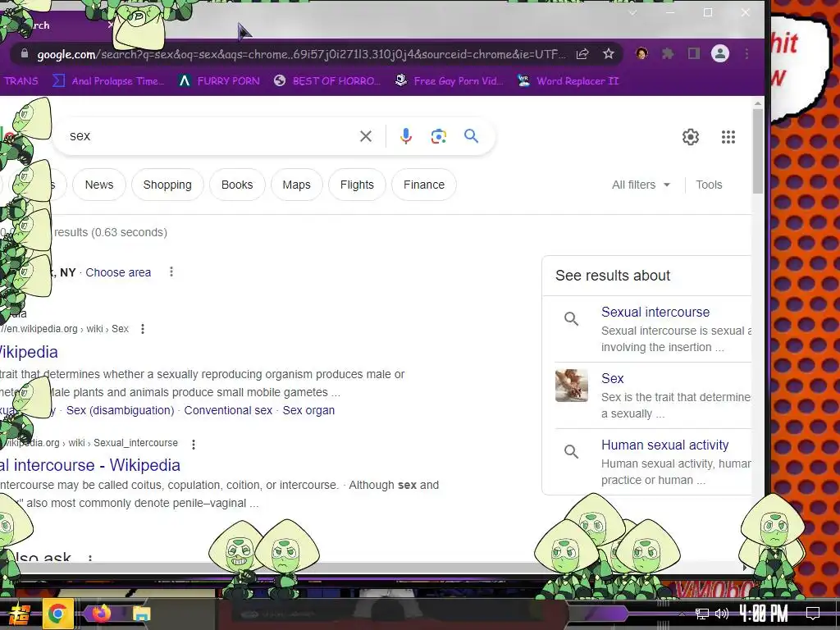840x630 pixels.
Task: Filter results by Books
Action: [237, 185]
